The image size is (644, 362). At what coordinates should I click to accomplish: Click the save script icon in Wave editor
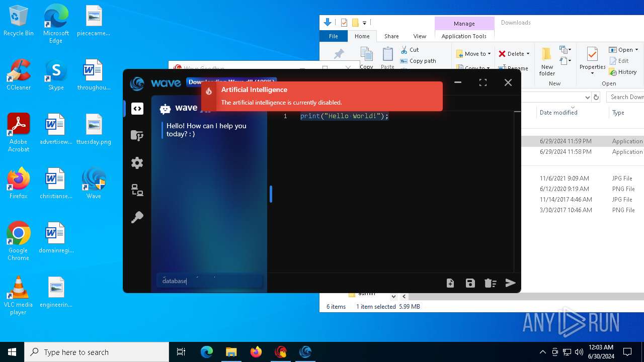point(470,283)
